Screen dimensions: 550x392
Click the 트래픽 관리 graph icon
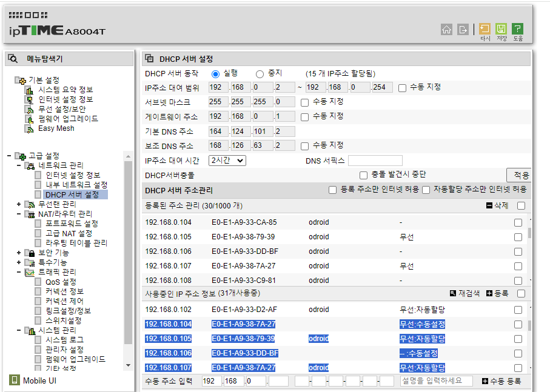30,272
